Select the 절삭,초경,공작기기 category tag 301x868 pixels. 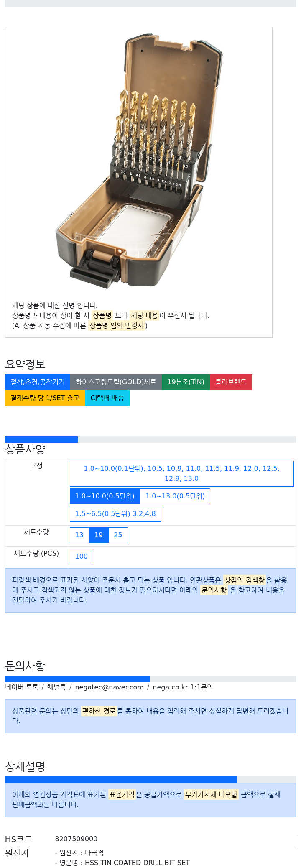click(38, 382)
